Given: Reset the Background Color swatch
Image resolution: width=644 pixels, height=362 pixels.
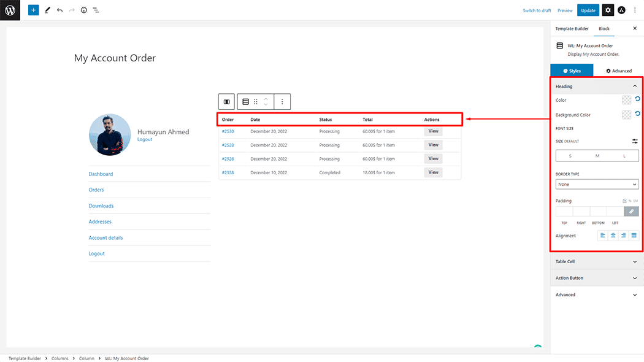Looking at the screenshot, I should pyautogui.click(x=637, y=114).
